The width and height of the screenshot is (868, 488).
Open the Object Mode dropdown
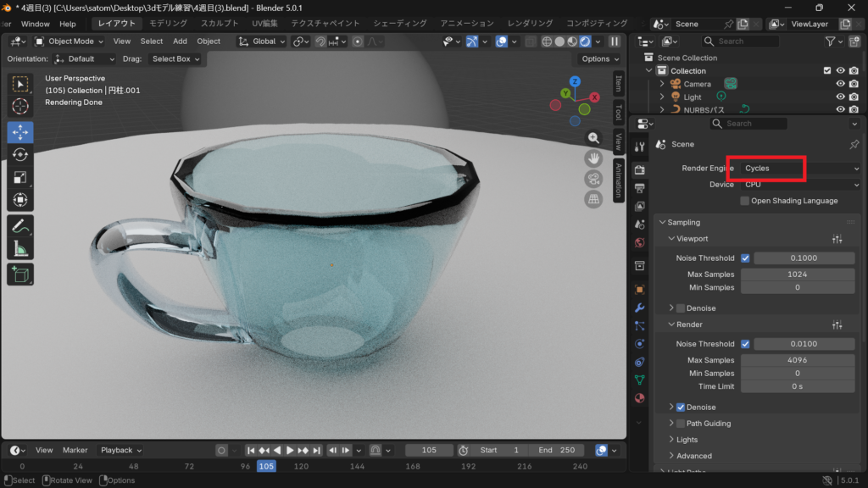[x=70, y=41]
